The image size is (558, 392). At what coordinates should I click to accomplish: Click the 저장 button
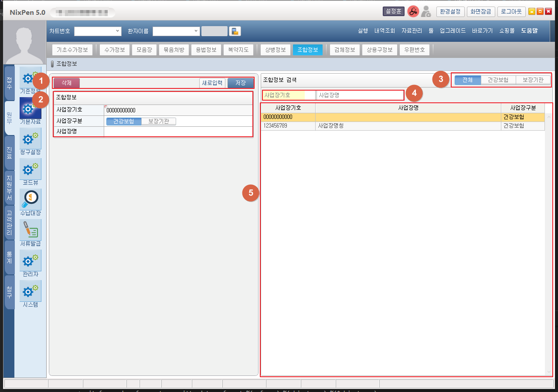pos(240,83)
